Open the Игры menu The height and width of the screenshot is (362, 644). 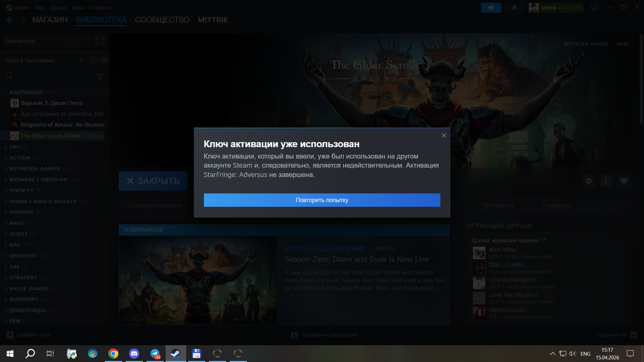[78, 8]
